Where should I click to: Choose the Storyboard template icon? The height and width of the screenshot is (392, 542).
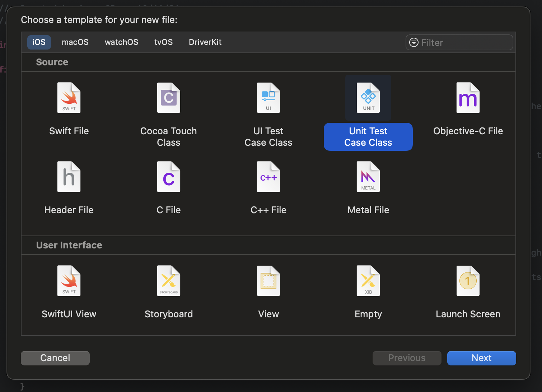coord(169,281)
